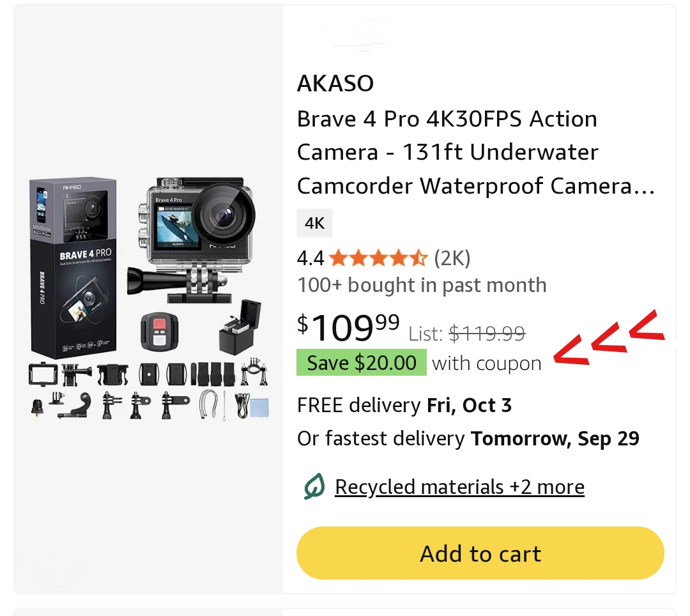Viewport: 690px width, 616px height.
Task: Click the crossed-out $119.99 list price
Action: click(x=487, y=333)
